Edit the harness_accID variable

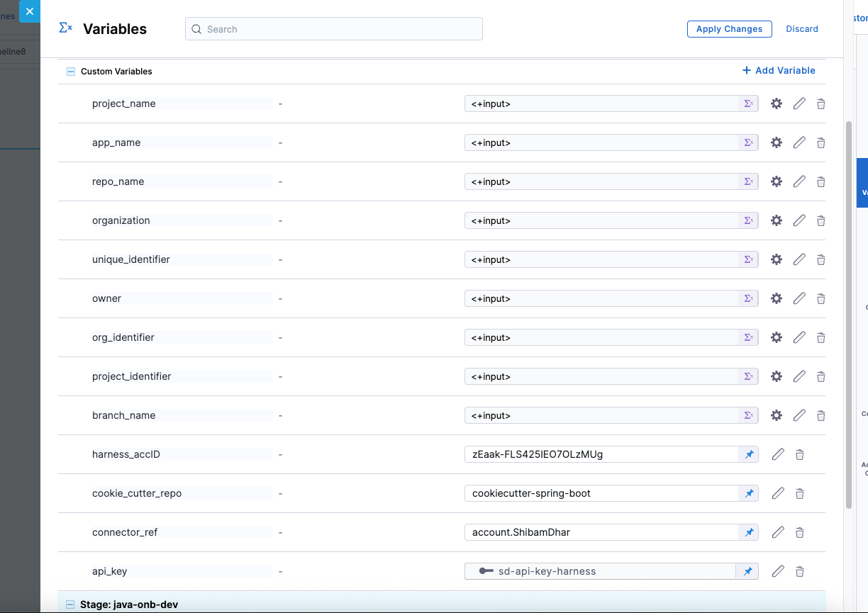coord(778,454)
